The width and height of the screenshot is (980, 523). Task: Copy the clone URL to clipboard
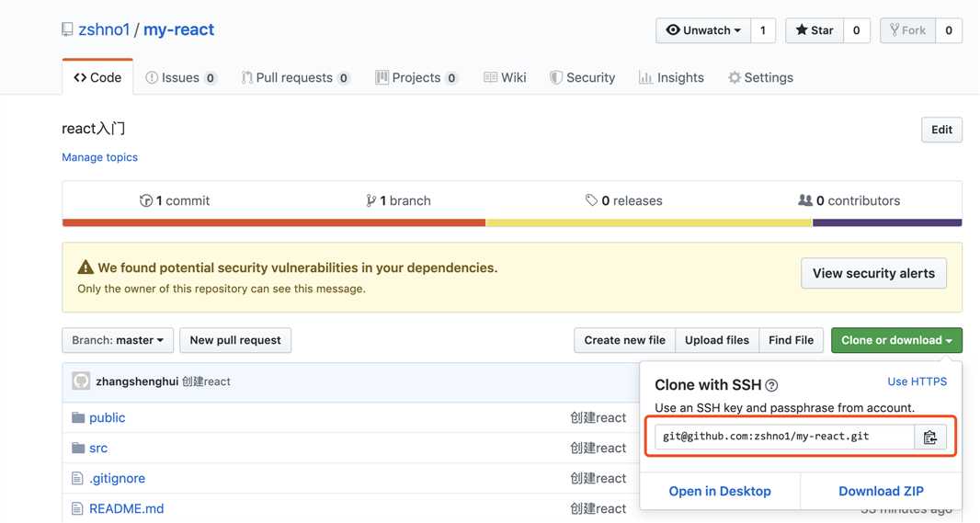(930, 437)
